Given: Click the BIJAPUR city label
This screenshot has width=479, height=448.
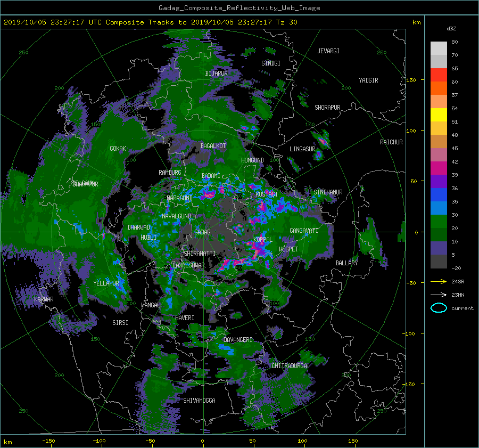Looking at the screenshot, I should (x=216, y=74).
